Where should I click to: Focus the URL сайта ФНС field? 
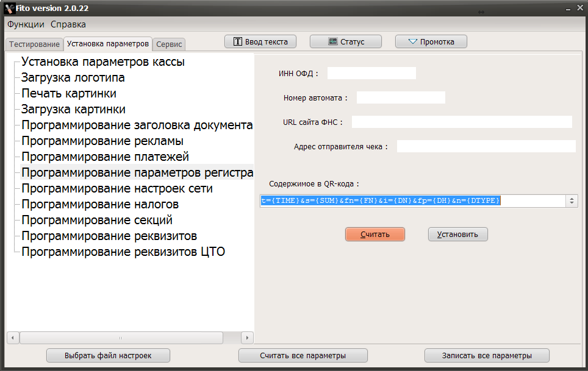462,122
